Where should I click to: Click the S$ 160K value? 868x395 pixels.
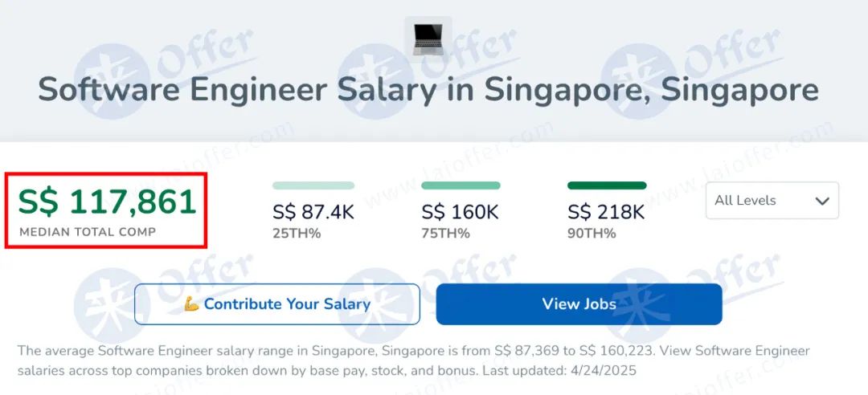click(x=460, y=212)
